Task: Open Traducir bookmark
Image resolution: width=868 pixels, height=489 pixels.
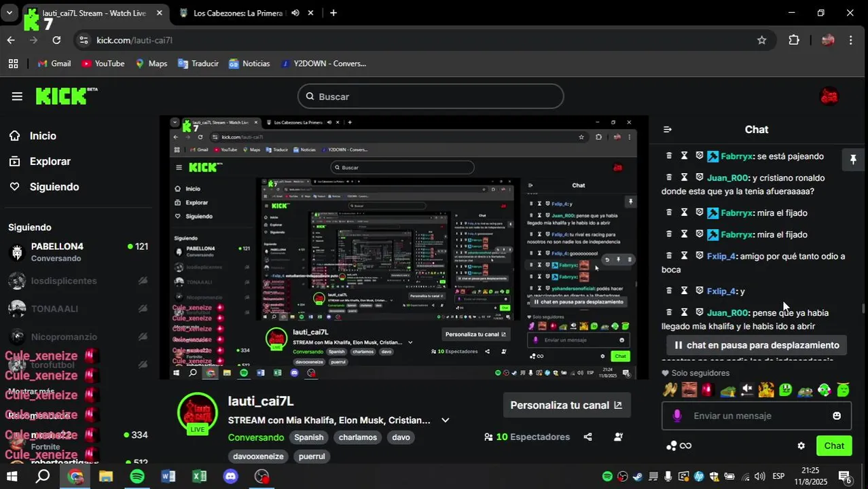Action: [x=198, y=63]
